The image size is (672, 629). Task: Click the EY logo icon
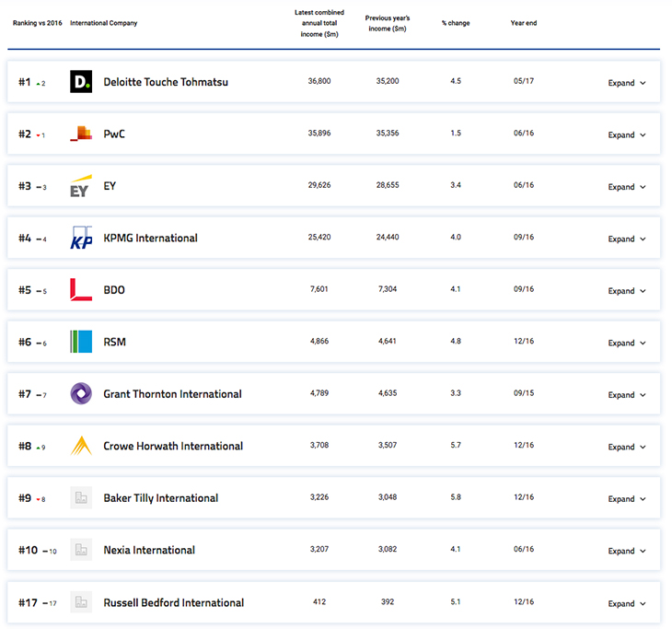point(81,186)
